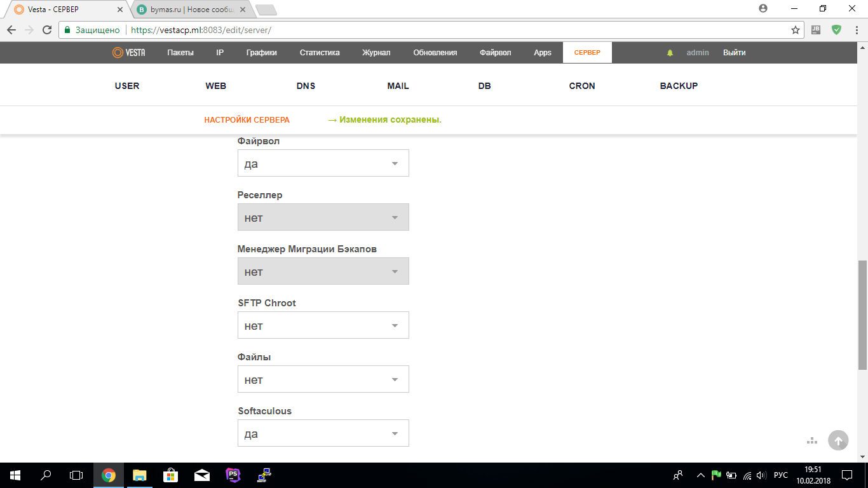This screenshot has width=868, height=488.
Task: Launch PhpStorm from the taskbar
Action: [233, 475]
